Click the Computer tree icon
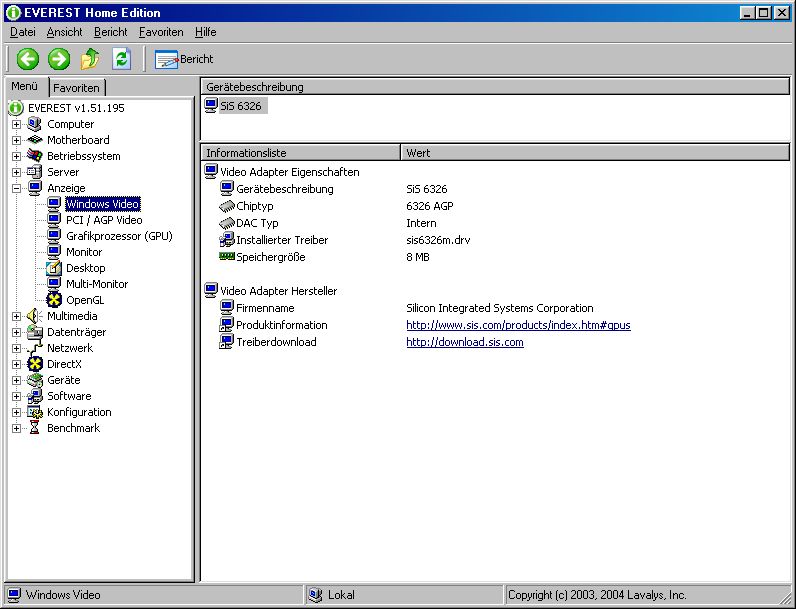The height and width of the screenshot is (609, 796). (x=35, y=124)
